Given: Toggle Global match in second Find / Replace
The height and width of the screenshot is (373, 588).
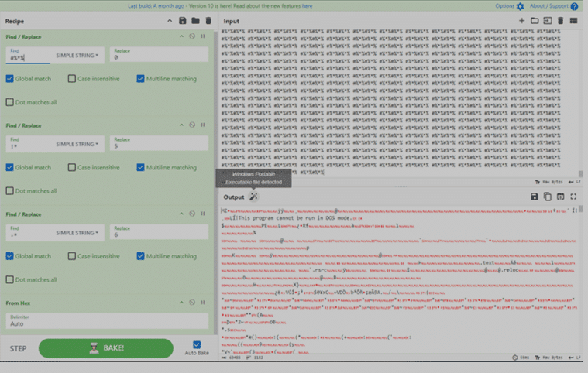Looking at the screenshot, I should [x=10, y=167].
